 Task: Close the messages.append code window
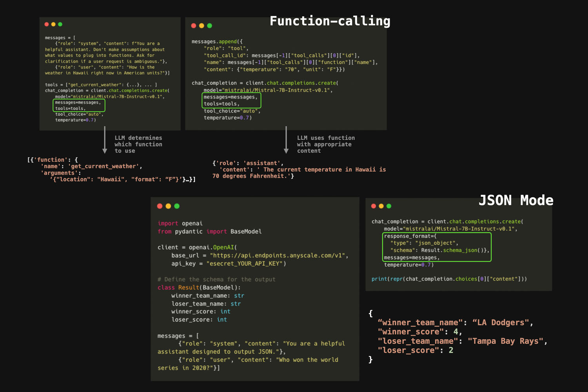click(x=194, y=26)
